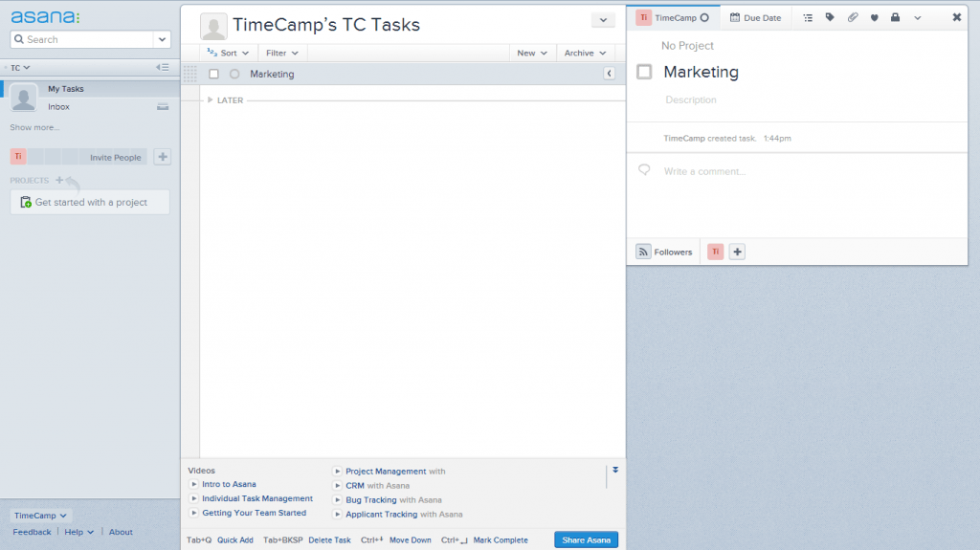Screen dimensions: 980x550
Task: Click the Ti member avatar in sidebar
Action: 18,157
